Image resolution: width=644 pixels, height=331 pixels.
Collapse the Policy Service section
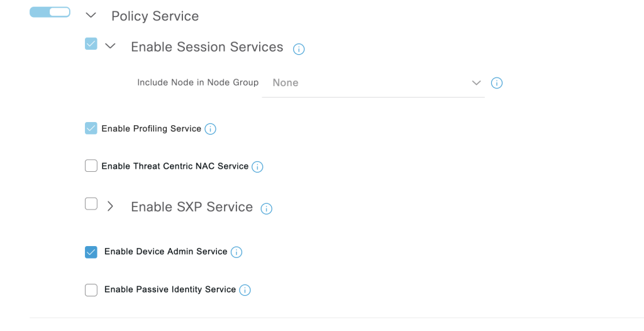[x=91, y=16]
